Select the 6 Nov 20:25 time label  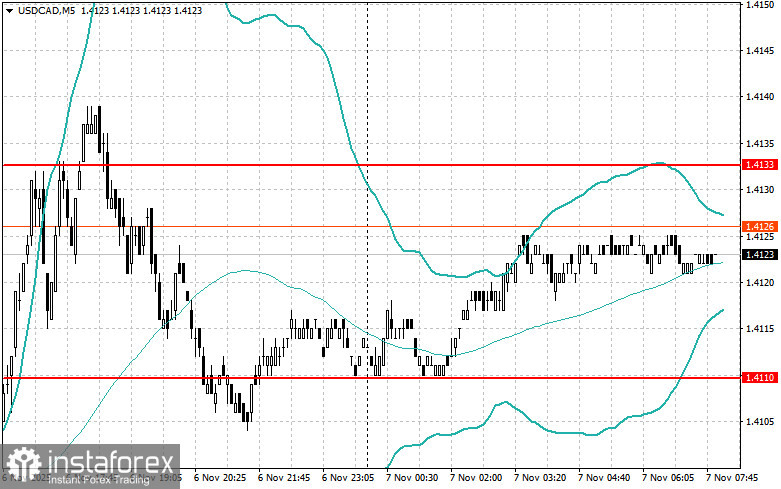click(220, 478)
